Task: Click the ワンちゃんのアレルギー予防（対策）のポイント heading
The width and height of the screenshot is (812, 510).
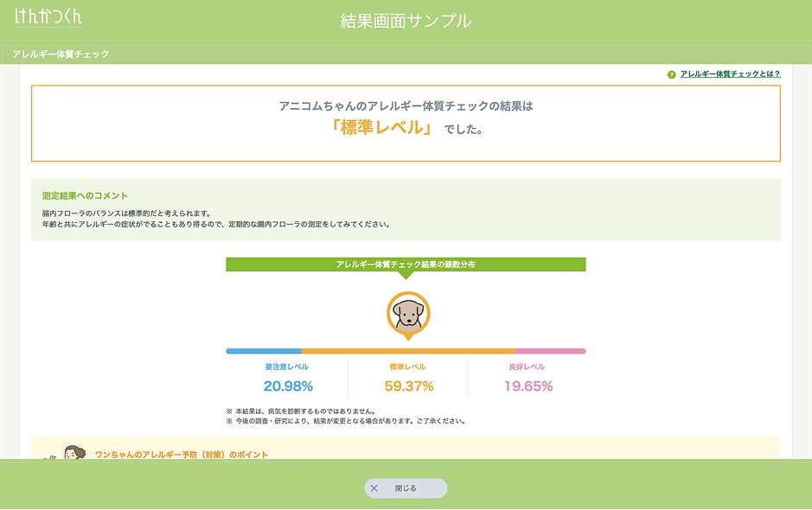Action: point(182,455)
